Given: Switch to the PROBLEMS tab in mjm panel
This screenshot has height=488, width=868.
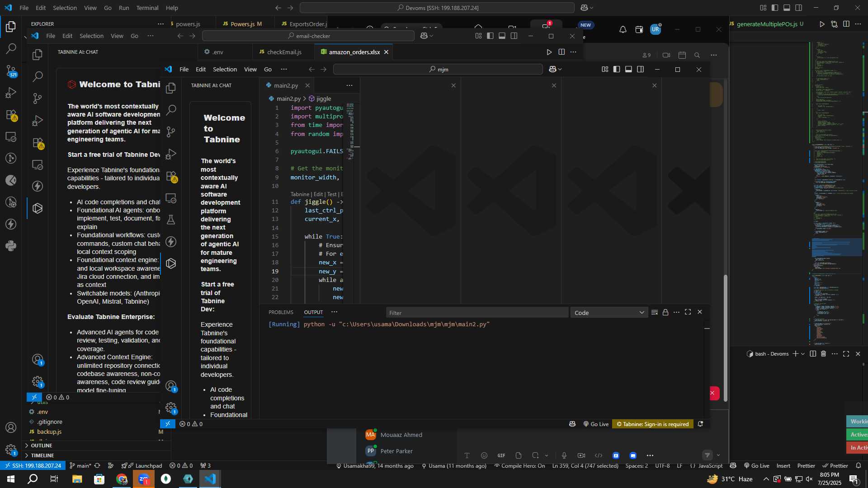Looking at the screenshot, I should [281, 312].
